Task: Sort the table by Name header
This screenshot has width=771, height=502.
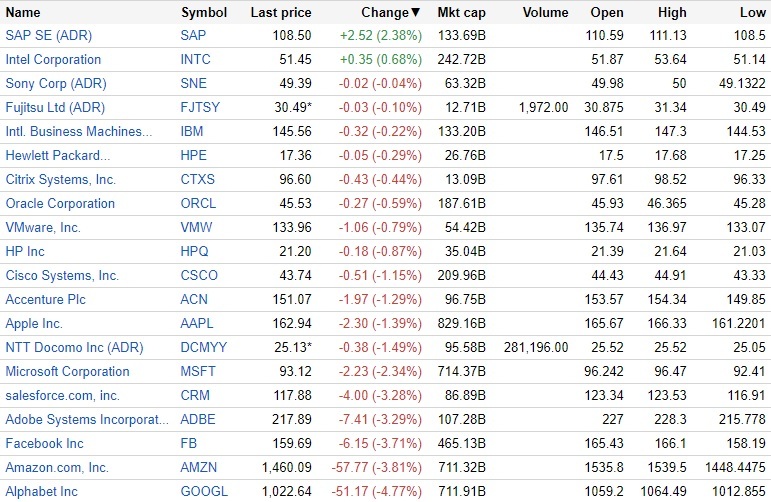Action: pos(23,13)
